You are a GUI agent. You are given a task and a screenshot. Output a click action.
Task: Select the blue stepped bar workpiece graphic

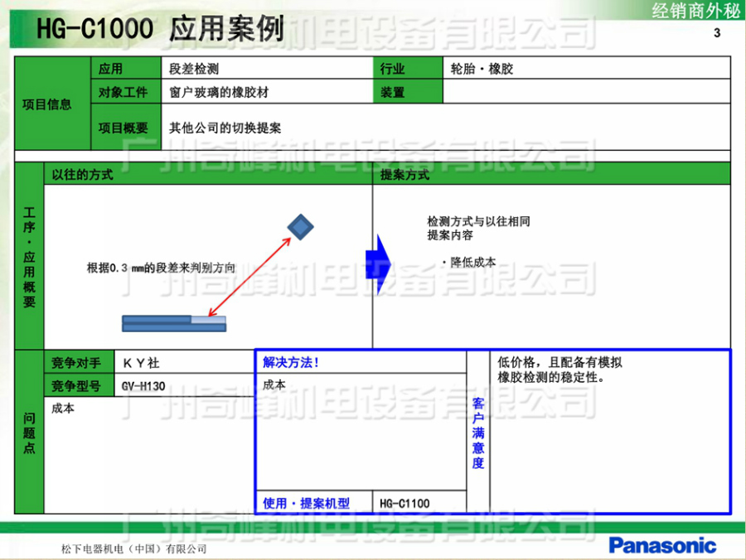coord(174,323)
